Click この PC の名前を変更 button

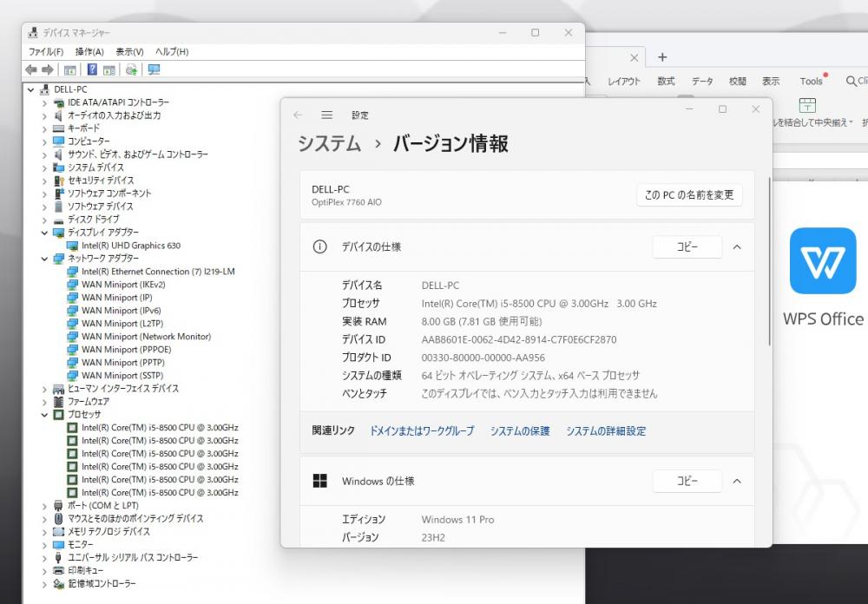pos(689,195)
